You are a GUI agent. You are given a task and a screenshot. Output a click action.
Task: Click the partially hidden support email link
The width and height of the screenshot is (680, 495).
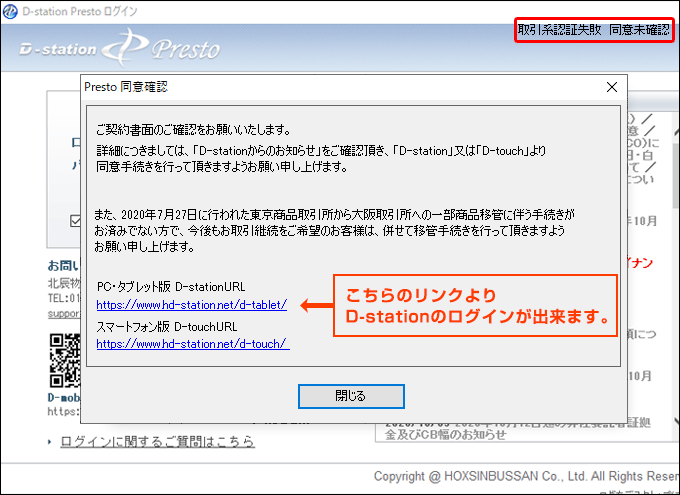point(65,313)
